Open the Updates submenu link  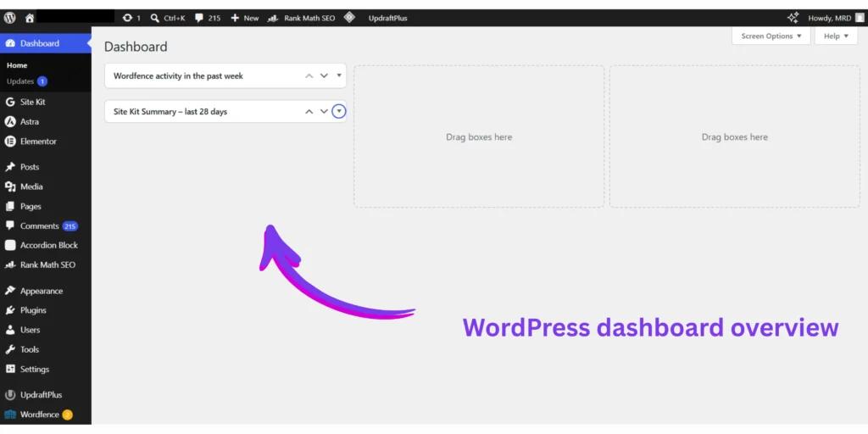(x=20, y=81)
